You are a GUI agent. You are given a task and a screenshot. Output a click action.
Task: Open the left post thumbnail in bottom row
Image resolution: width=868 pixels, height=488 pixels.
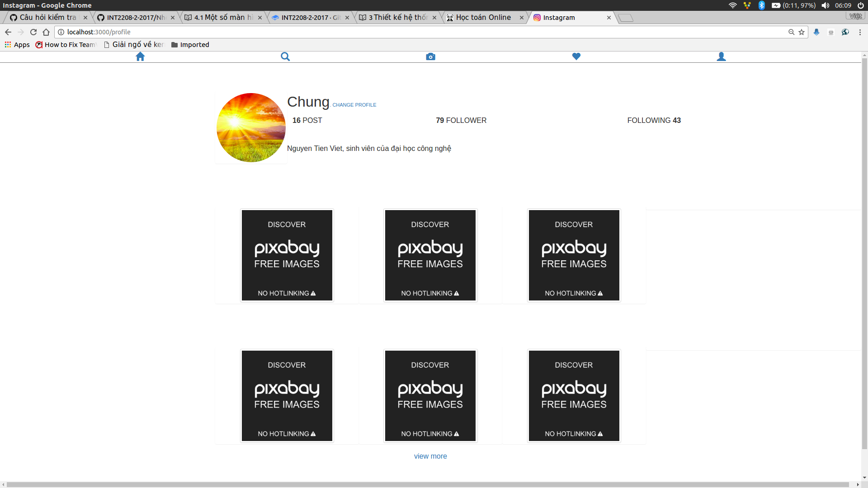coord(287,396)
